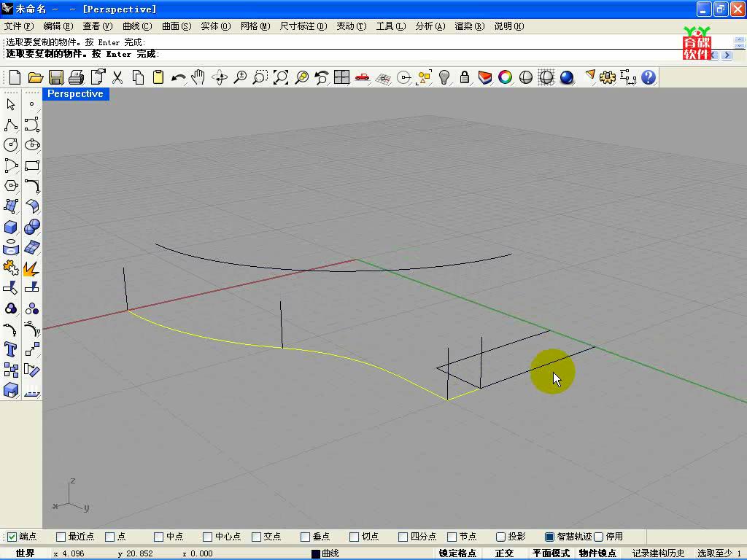747x560 pixels.
Task: Select the explode tool in sidebar
Action: pos(31,268)
